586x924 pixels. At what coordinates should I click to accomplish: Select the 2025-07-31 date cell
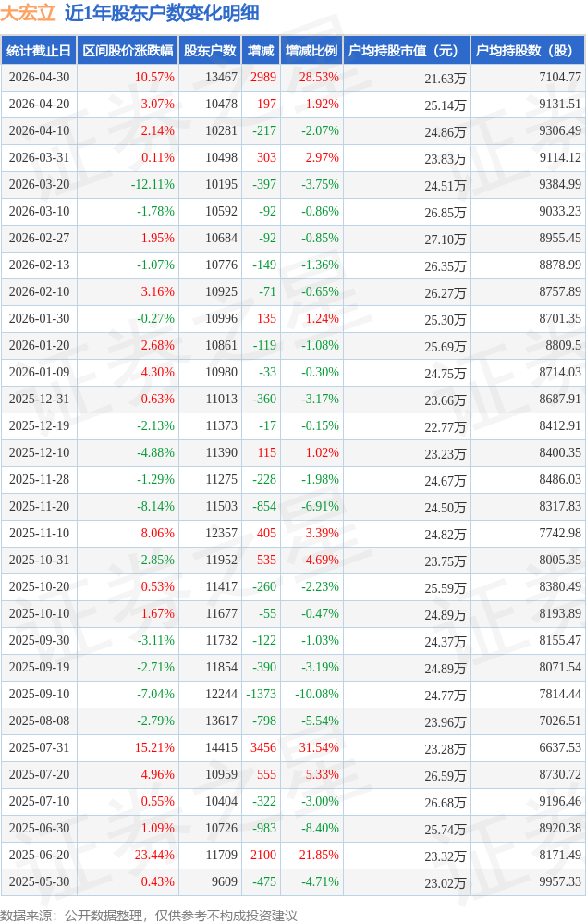(39, 747)
